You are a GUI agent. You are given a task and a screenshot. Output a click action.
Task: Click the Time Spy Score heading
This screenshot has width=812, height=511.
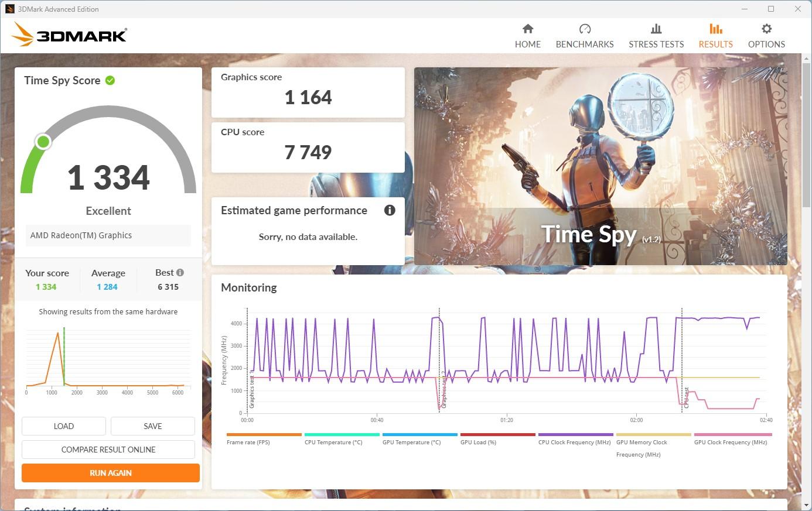point(62,81)
